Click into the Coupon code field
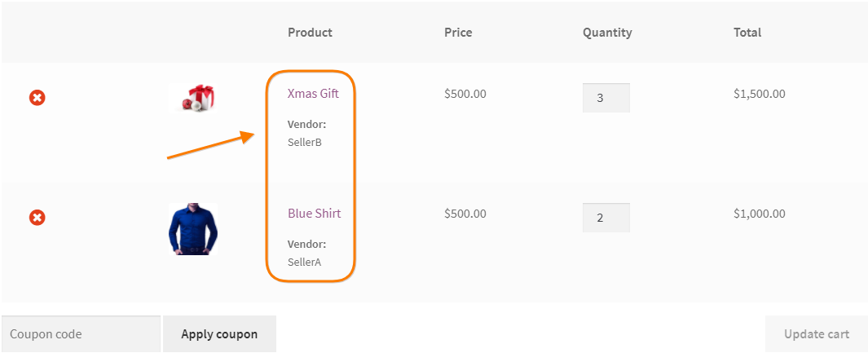Viewport: 868px width, 353px height. coord(81,334)
